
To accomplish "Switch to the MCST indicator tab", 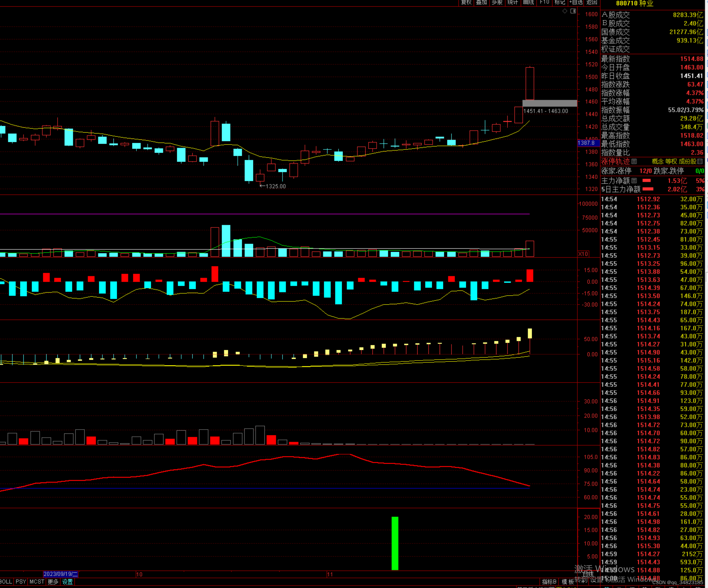I will (37, 582).
